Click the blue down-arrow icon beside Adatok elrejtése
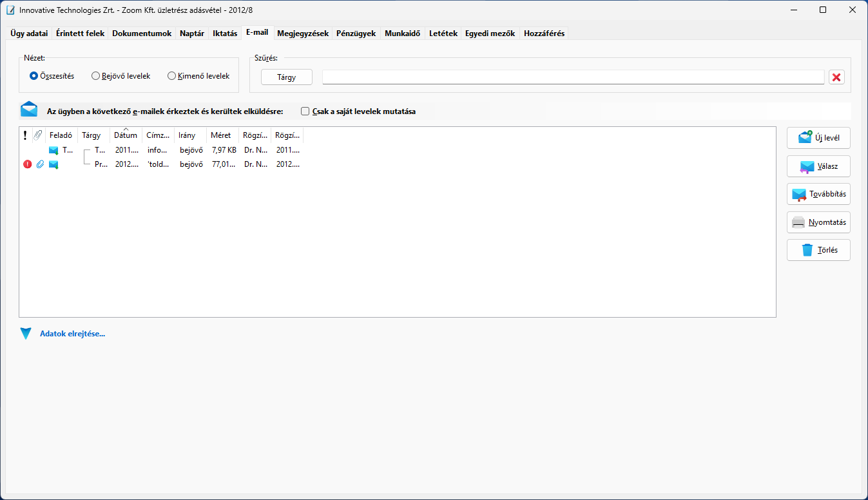Screen dimensions: 868x500 [26, 334]
